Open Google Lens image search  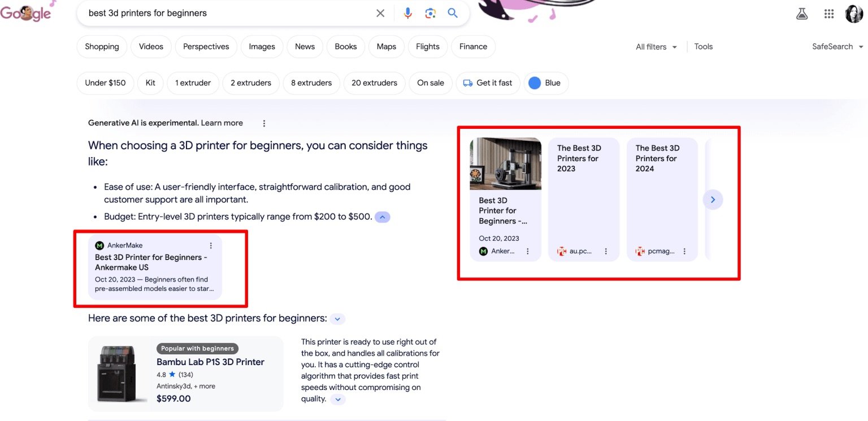click(431, 13)
